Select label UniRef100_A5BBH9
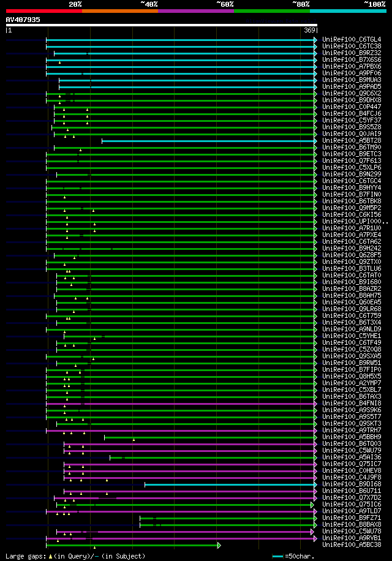392x561 pixels. click(352, 437)
